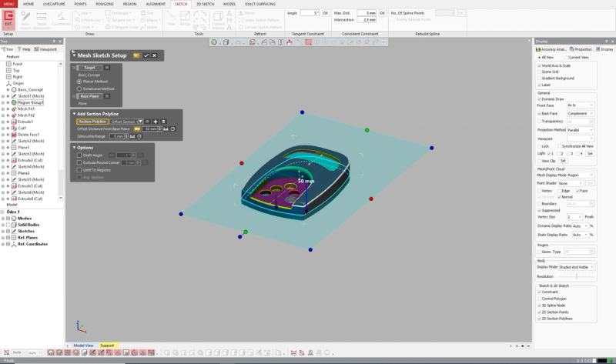Viewport: 616px width, 364px height.
Task: Cancel Mesh Sketch Setup with X icon
Action: click(x=155, y=55)
